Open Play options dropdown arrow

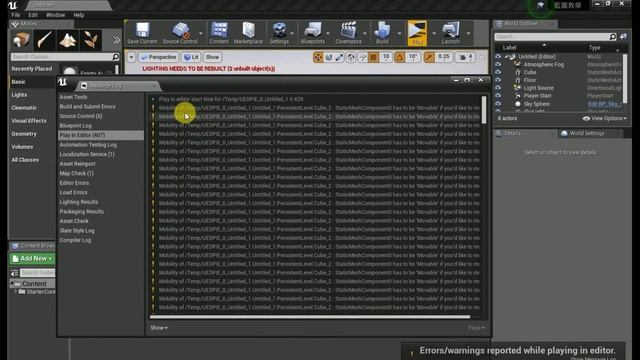(434, 33)
